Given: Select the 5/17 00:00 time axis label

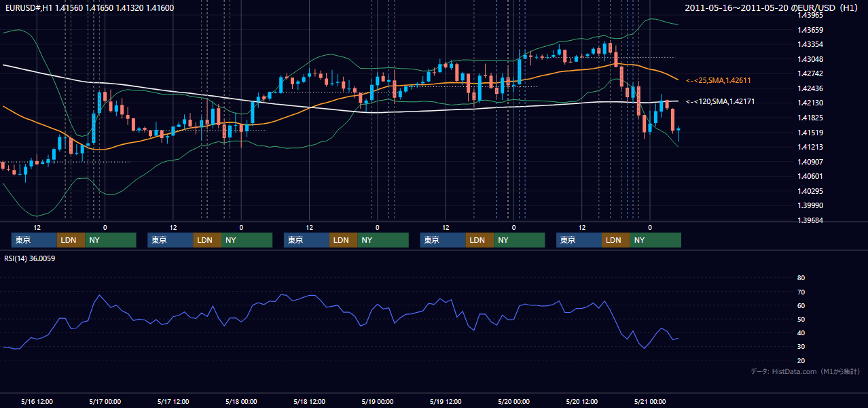Looking at the screenshot, I should click(105, 401).
